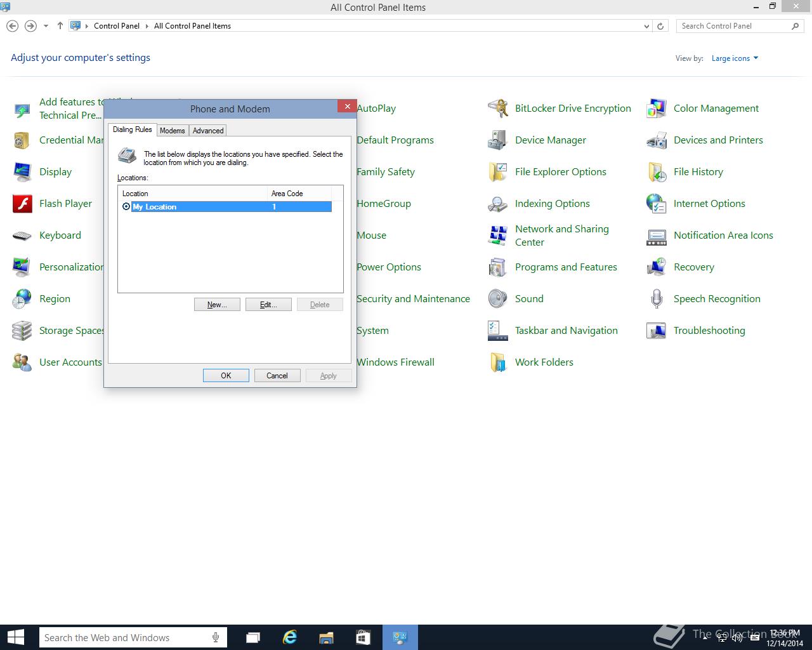This screenshot has height=650, width=812.
Task: Open the Indexing Options icon
Action: coord(498,204)
